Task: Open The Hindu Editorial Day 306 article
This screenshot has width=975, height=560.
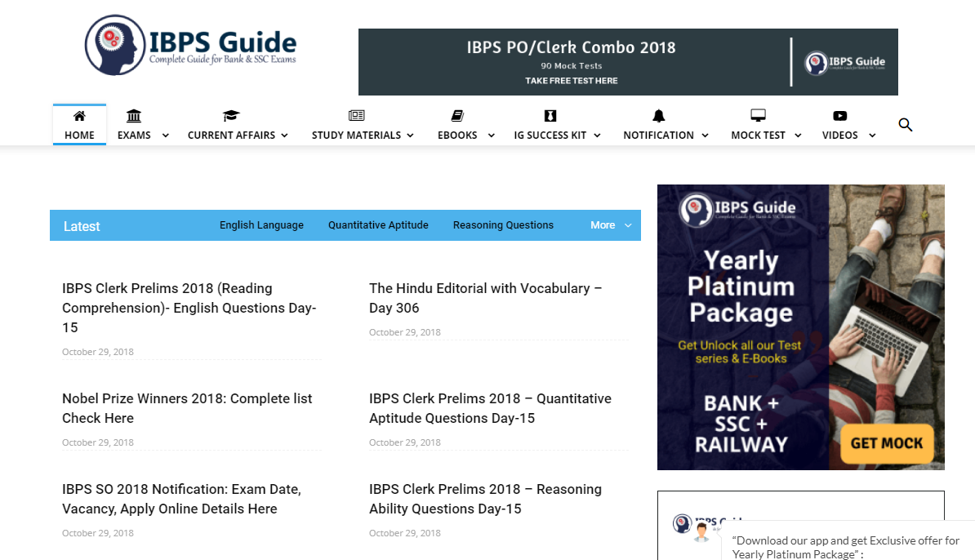Action: click(x=486, y=298)
